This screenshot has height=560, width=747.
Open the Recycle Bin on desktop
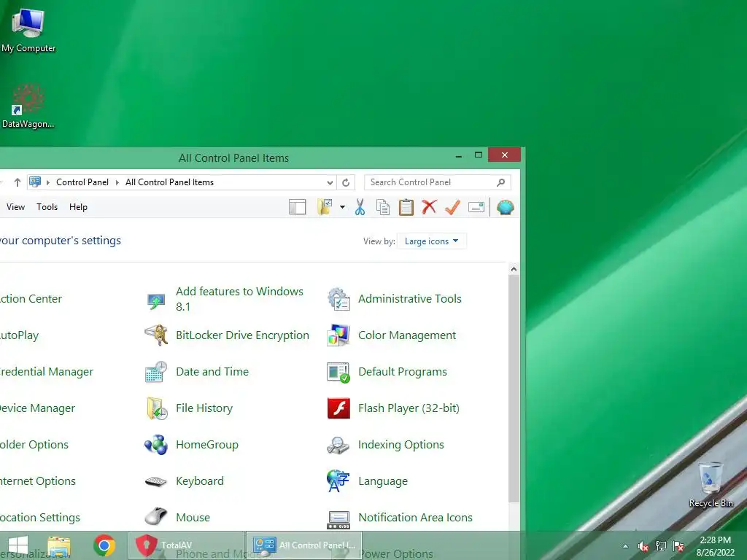pos(711,485)
